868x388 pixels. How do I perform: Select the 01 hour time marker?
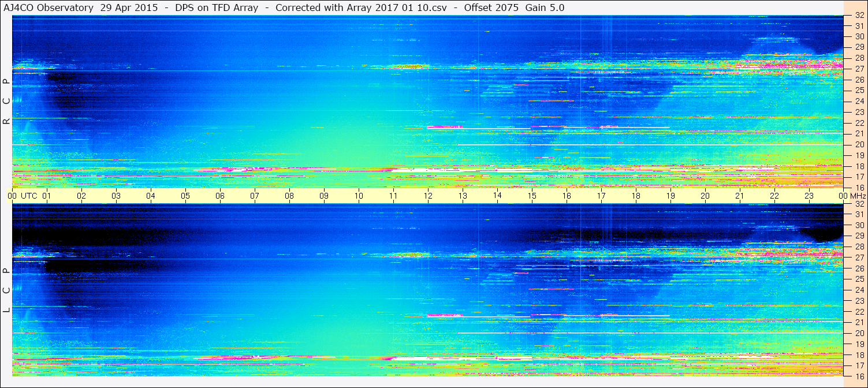point(47,196)
